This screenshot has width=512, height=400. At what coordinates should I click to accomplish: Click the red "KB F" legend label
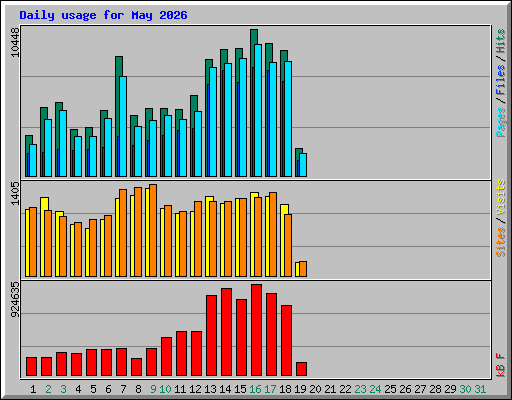pos(500,365)
